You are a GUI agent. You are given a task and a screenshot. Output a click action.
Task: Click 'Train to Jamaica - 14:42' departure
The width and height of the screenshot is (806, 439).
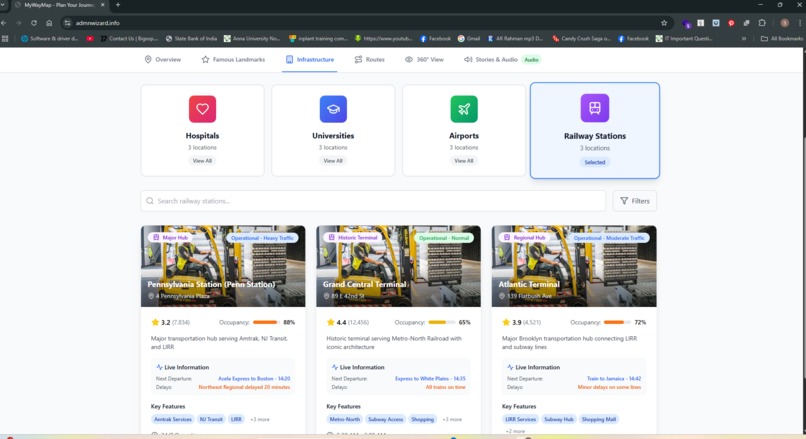614,378
